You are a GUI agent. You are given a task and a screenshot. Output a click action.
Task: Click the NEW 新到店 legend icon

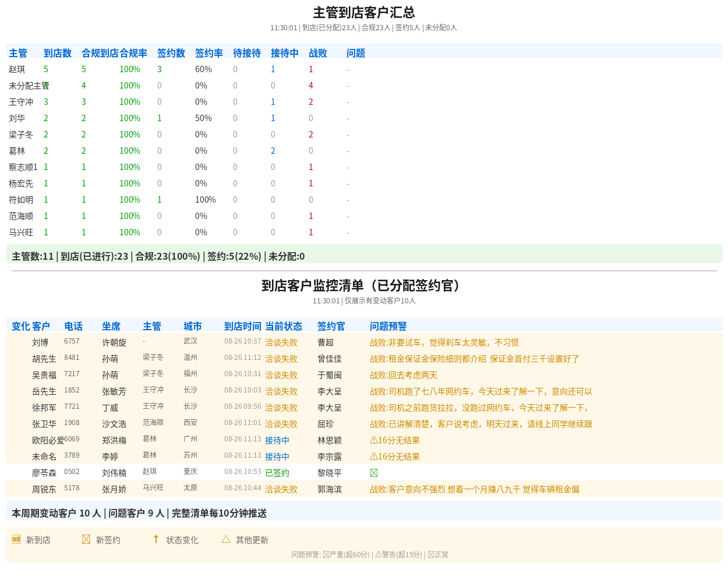tap(16, 539)
